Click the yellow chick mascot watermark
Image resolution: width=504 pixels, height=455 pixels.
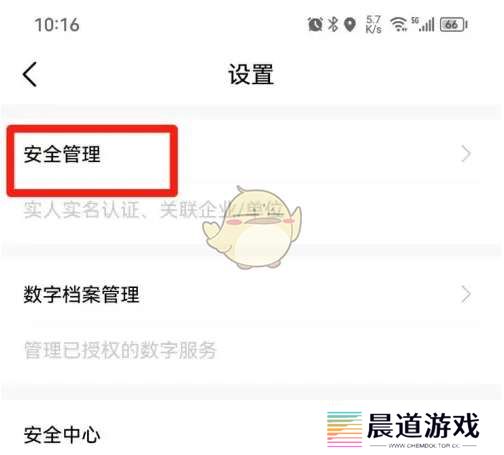[x=252, y=228]
